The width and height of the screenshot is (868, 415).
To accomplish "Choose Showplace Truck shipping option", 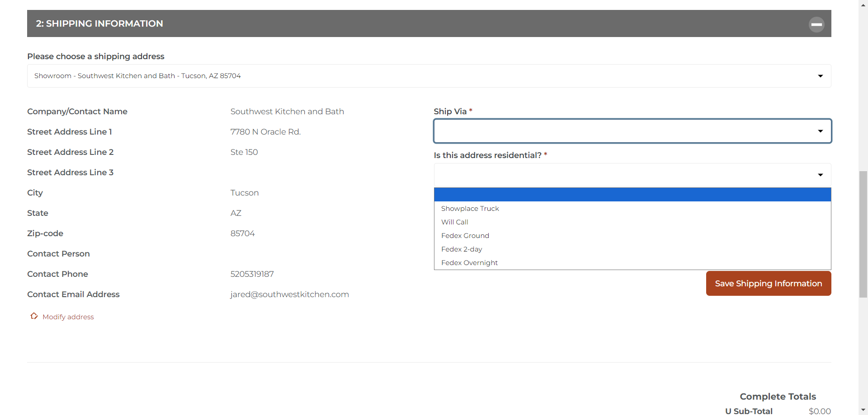I will click(x=632, y=209).
